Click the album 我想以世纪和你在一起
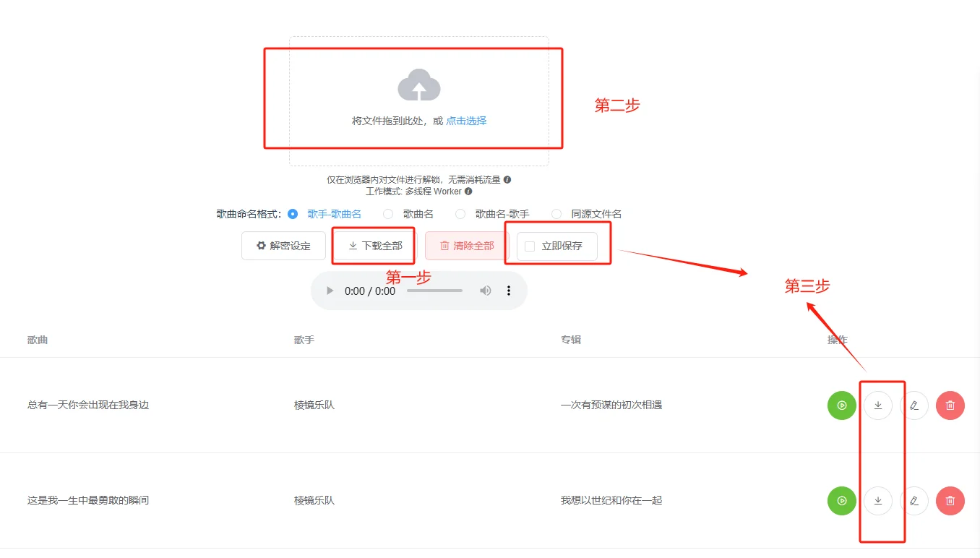 point(611,500)
